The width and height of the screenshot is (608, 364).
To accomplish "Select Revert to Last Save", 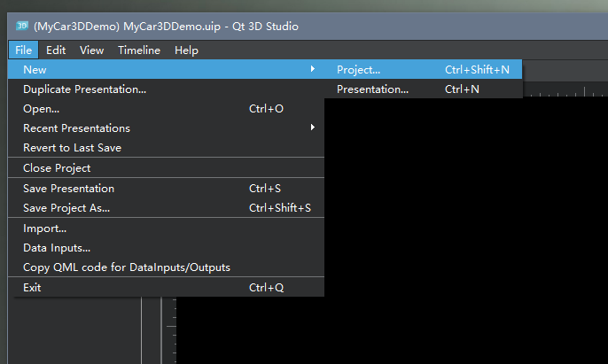I will [166, 148].
